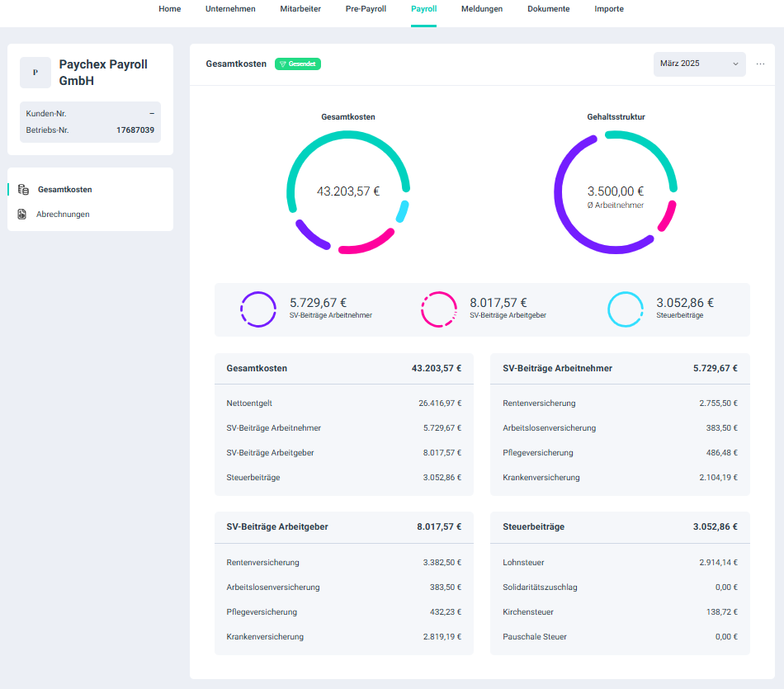784x689 pixels.
Task: Click the Gehaltsstruktur donut chart
Action: (615, 191)
